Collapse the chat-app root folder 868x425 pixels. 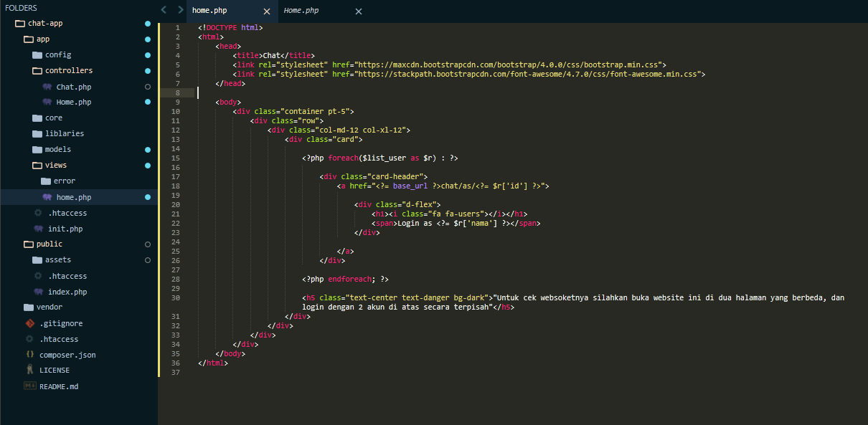click(x=45, y=23)
